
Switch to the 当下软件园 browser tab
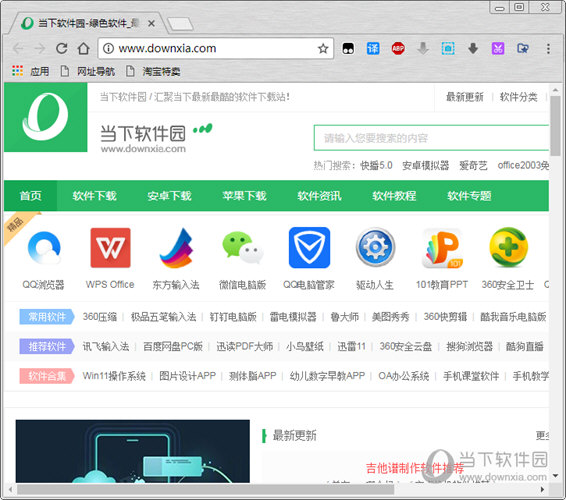click(x=88, y=23)
